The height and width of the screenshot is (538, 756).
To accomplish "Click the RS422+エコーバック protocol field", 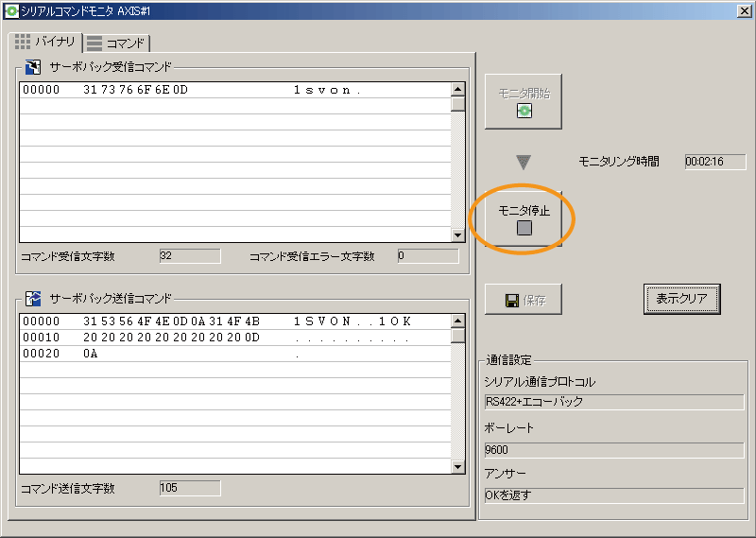I will (x=613, y=401).
